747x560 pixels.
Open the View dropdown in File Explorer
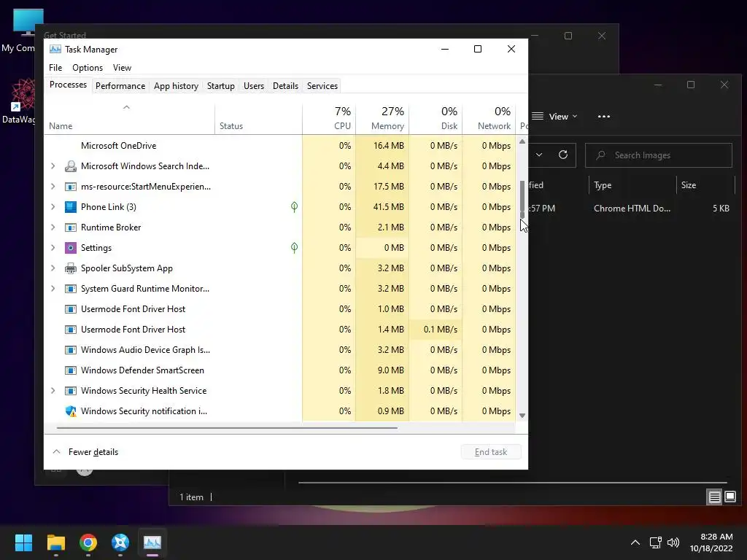(554, 117)
